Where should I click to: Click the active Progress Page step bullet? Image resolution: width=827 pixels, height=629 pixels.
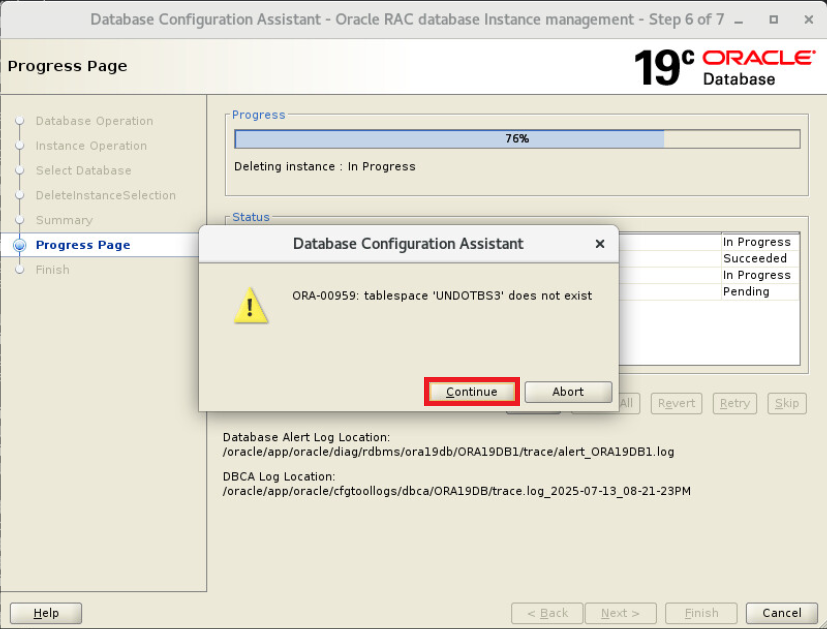click(20, 245)
